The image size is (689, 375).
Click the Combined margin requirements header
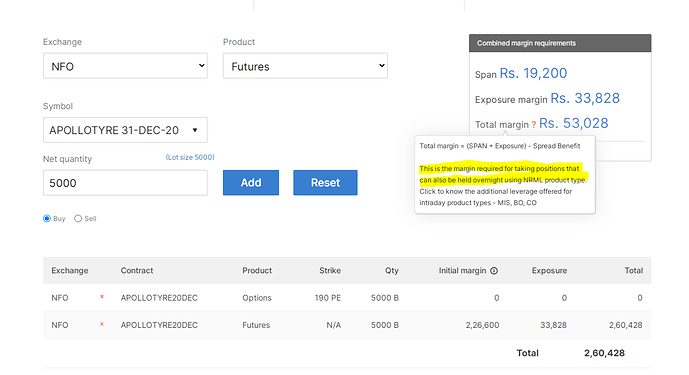coord(560,43)
